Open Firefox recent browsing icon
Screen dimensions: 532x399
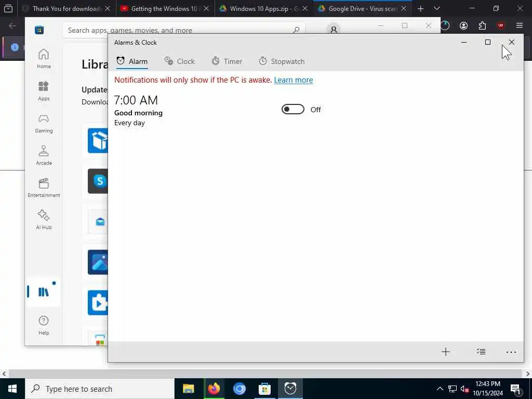8,8
